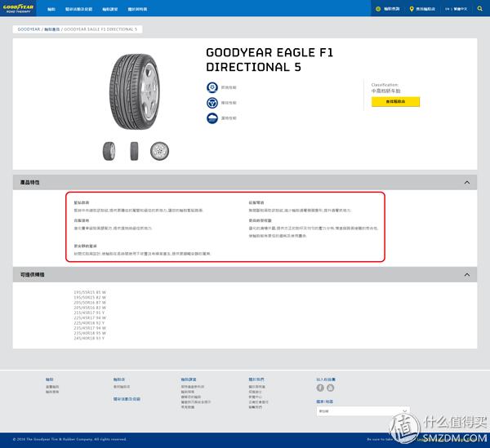Click the footer 輪胎課堂 column heading

189,379
